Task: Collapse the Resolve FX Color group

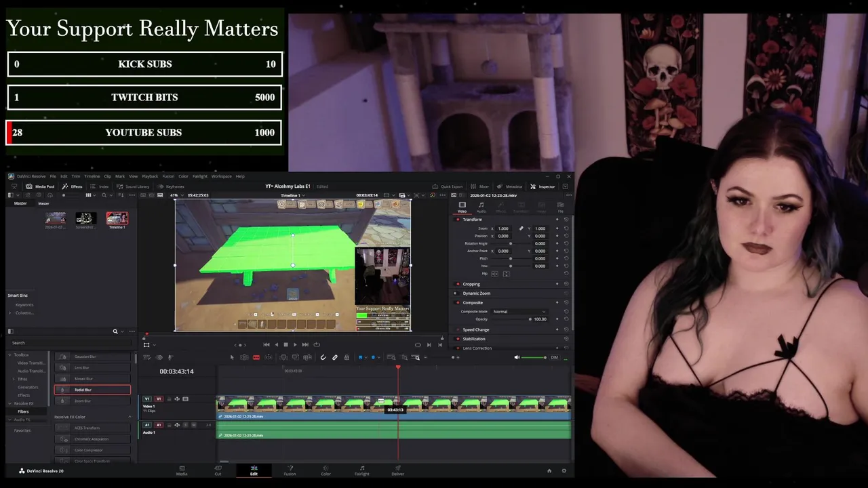Action: (x=130, y=417)
